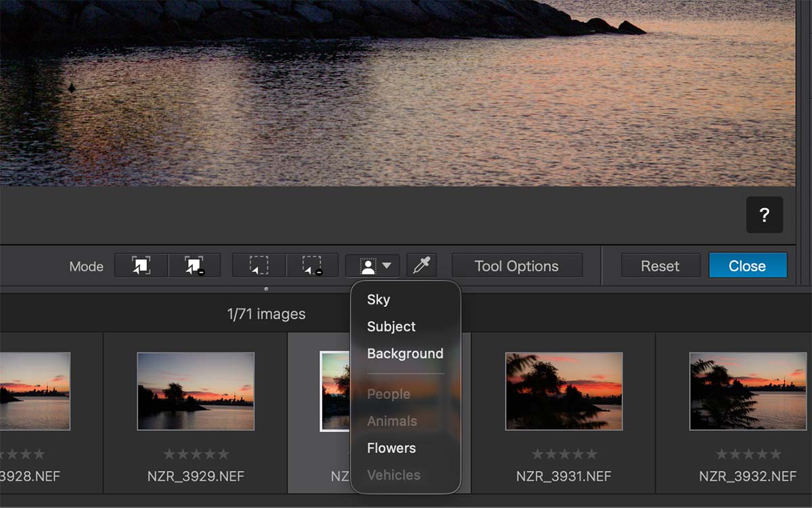Pick the eyedropper color sampler tool
The image size is (812, 508).
click(422, 266)
